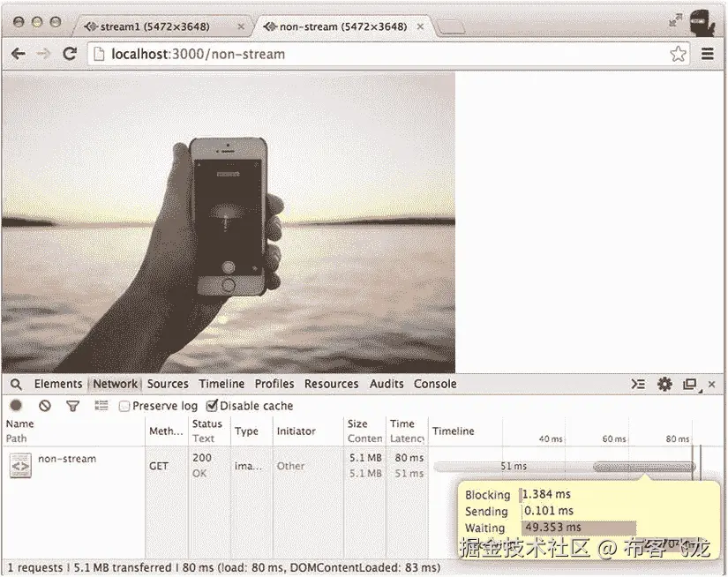This screenshot has height=577, width=728.
Task: Click the Blocking 1.384 ms timing entry
Action: (518, 495)
